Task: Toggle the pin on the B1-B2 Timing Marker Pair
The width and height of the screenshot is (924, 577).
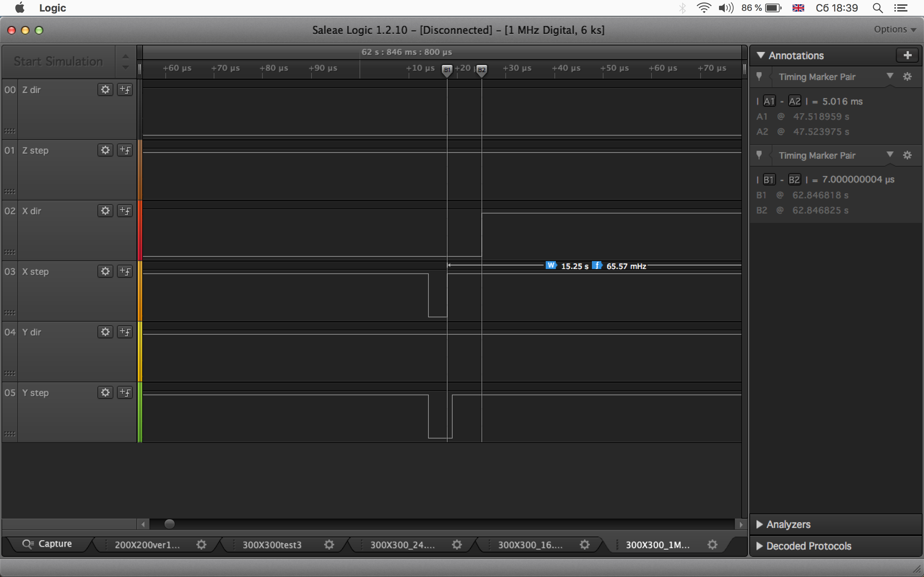Action: (x=759, y=155)
